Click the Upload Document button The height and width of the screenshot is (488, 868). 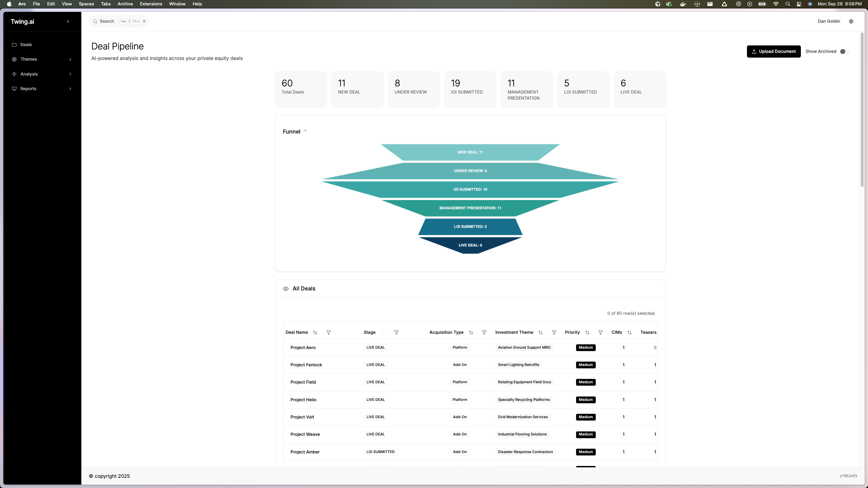coord(774,51)
